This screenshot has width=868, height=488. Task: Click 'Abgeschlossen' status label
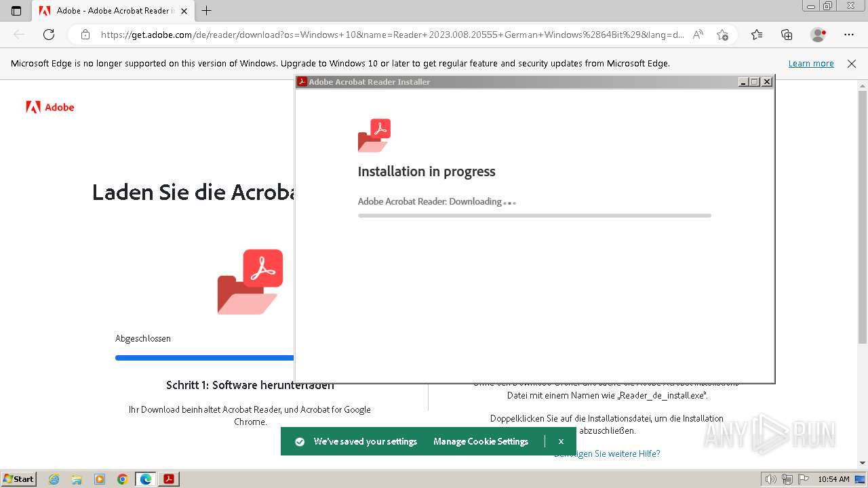[x=143, y=338]
